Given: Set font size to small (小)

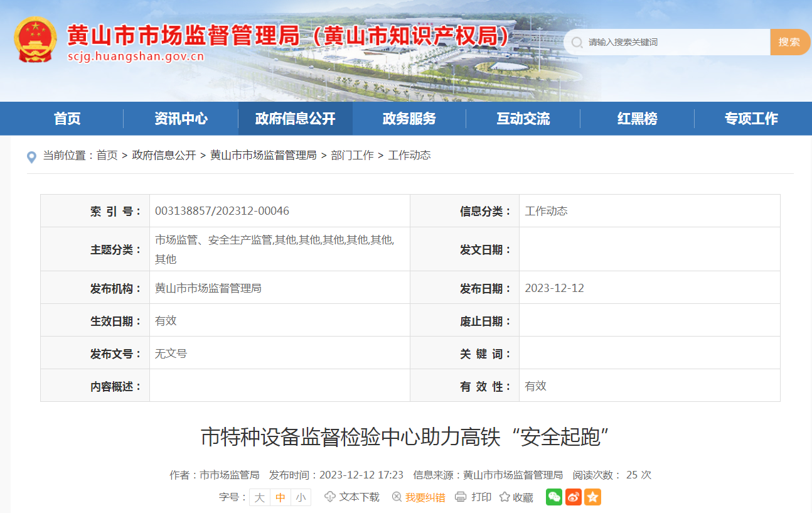Looking at the screenshot, I should [301, 497].
